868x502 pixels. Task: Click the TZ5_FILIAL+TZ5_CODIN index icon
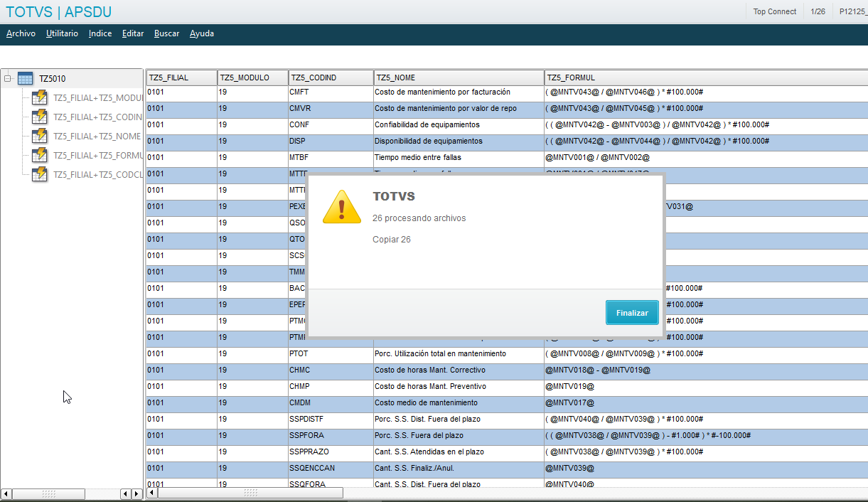click(40, 117)
